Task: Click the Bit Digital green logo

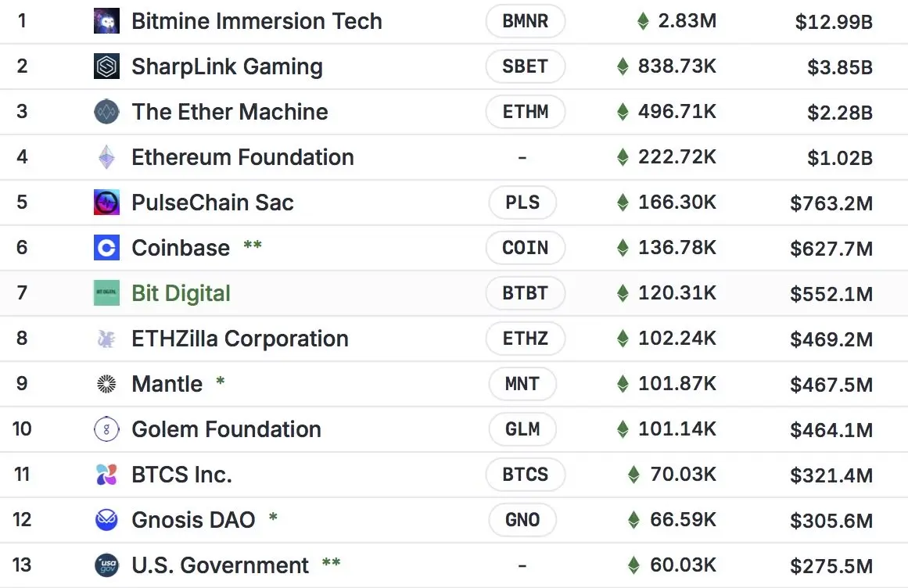Action: coord(106,293)
